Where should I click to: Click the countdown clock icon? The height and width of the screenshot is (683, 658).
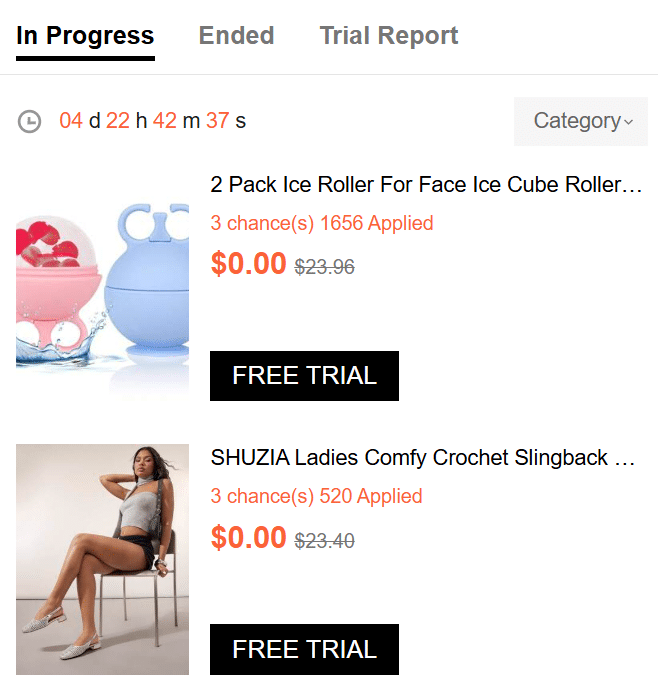click(x=30, y=122)
